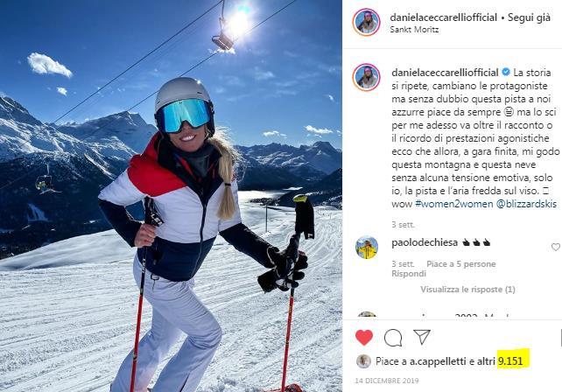Click Rispondi under paolodechiesa's comment
Image resolution: width=562 pixels, height=392 pixels.
pyautogui.click(x=409, y=274)
